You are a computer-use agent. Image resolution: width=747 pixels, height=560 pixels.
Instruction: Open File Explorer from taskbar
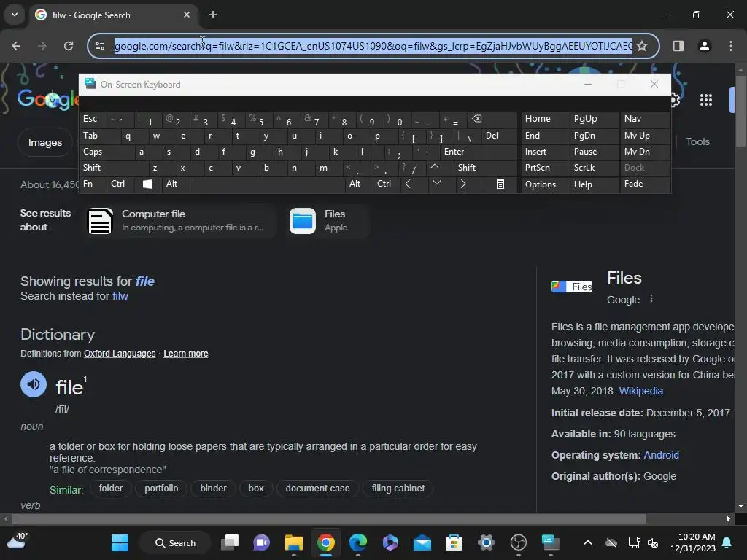point(294,542)
